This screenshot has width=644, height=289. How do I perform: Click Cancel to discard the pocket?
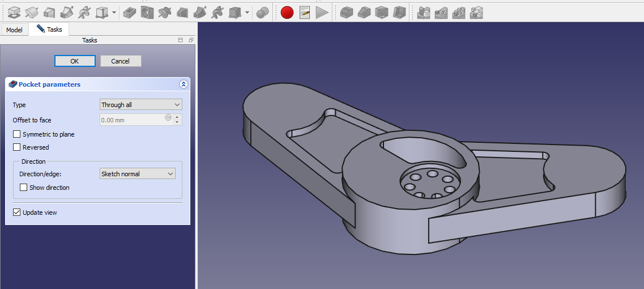(x=121, y=61)
